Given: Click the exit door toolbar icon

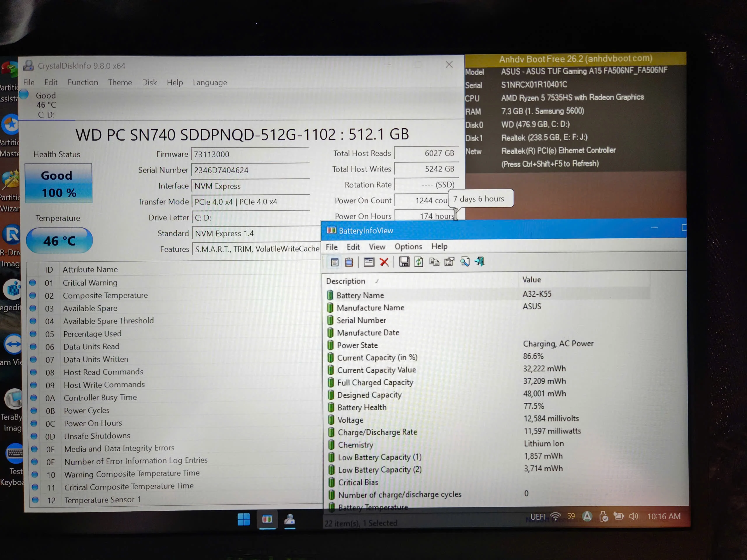Looking at the screenshot, I should pyautogui.click(x=479, y=261).
